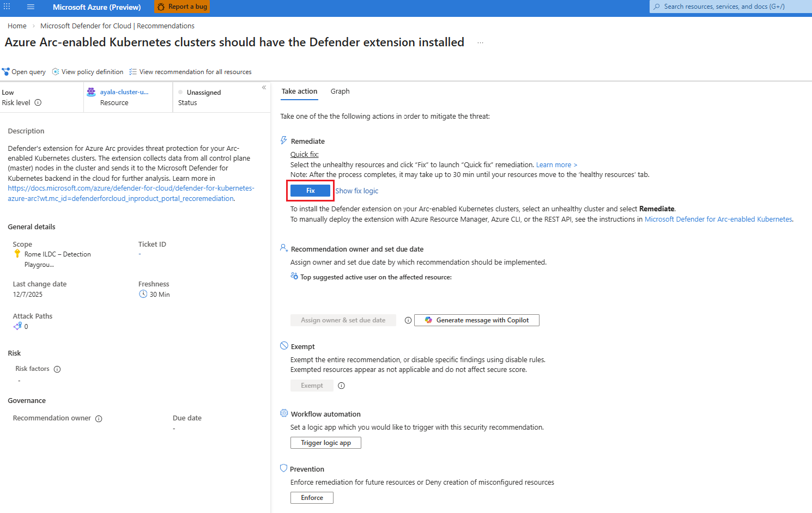This screenshot has height=513, width=812.
Task: Click Learn more in Quick fix section
Action: point(556,165)
